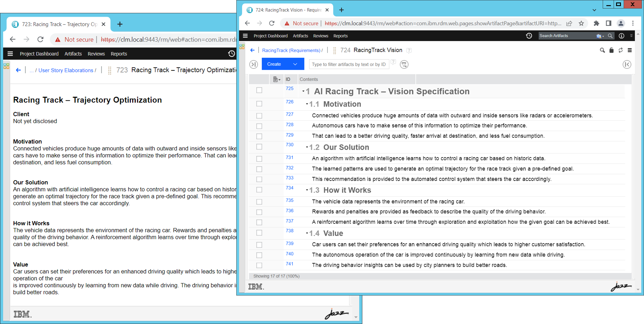The height and width of the screenshot is (324, 644).
Task: Open Artifacts menu in Vision window
Action: [300, 36]
